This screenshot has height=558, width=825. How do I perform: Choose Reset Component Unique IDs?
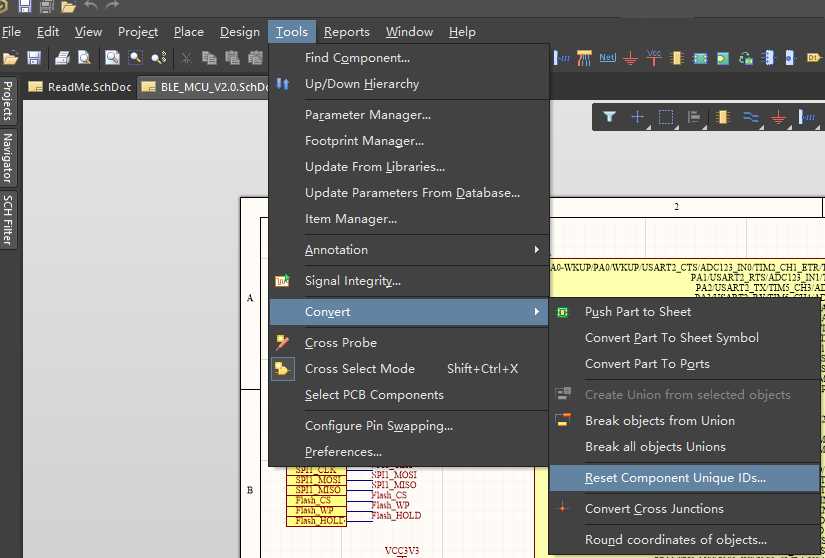(685, 478)
